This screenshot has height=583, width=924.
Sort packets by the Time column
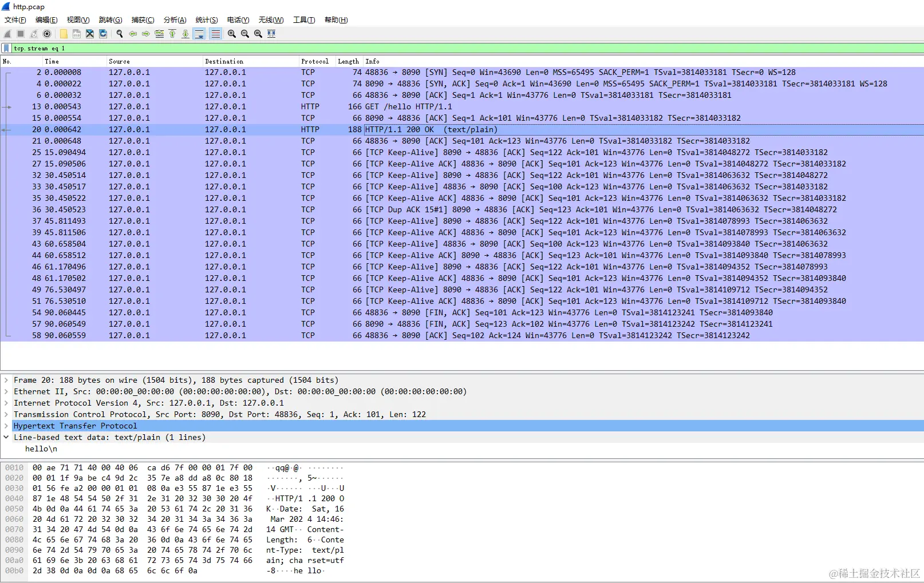(74, 61)
